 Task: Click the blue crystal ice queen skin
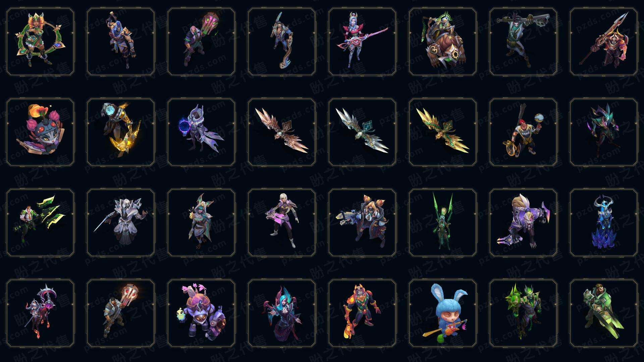[604, 223]
